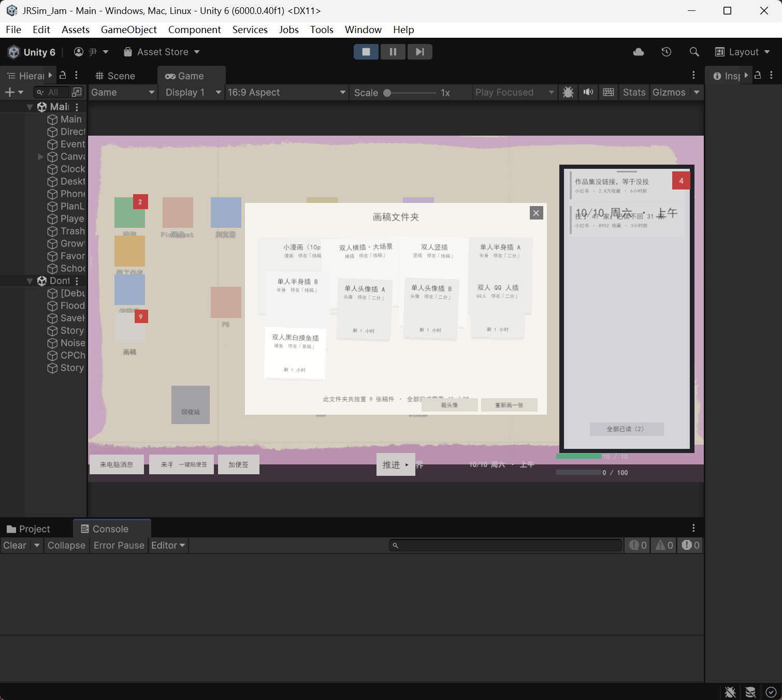Expand the Canvas object in Hierarchy
Image resolution: width=782 pixels, height=700 pixels.
(40, 157)
